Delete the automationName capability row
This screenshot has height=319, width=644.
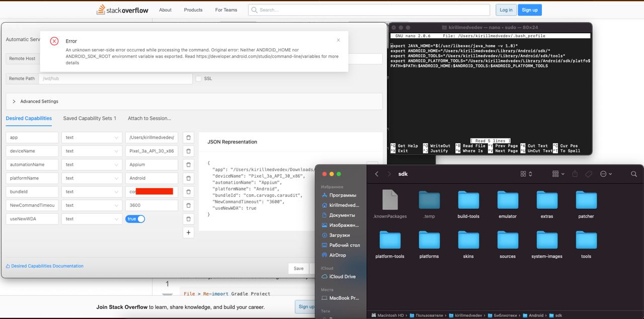click(x=188, y=165)
